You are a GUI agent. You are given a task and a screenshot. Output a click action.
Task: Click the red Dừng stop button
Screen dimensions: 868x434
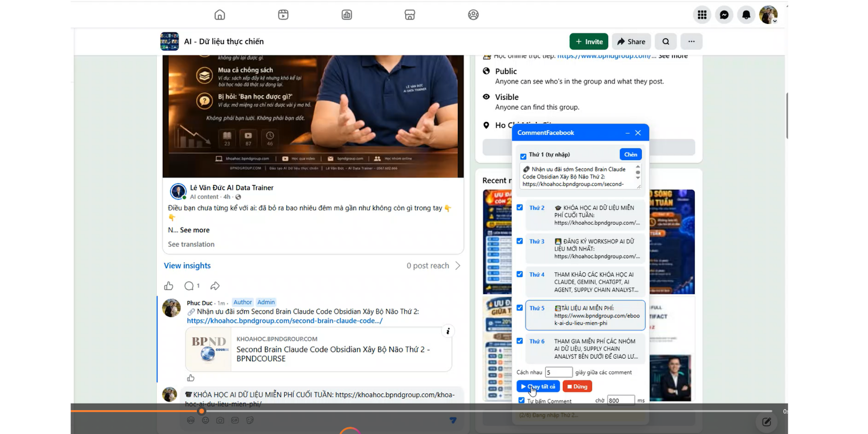[577, 386]
